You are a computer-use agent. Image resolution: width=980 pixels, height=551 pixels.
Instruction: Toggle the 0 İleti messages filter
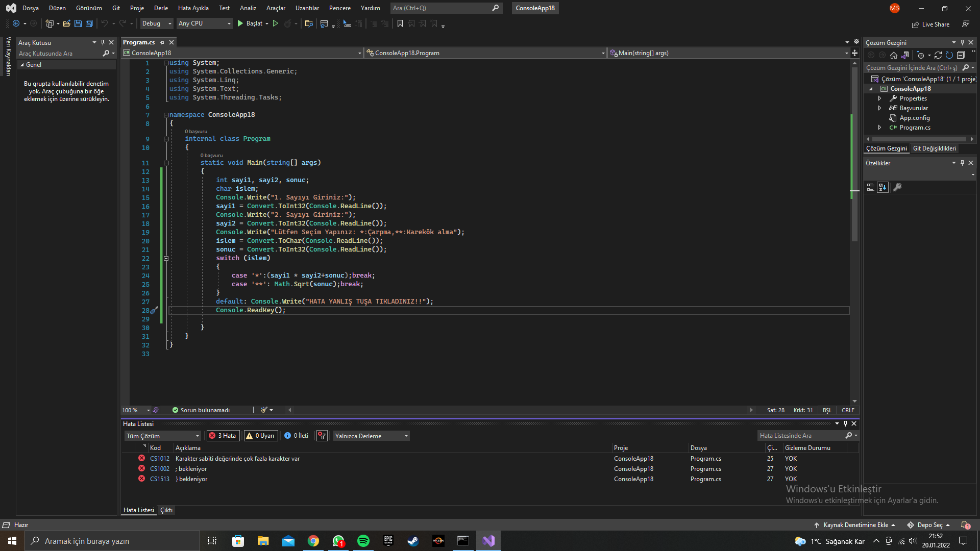(x=297, y=436)
